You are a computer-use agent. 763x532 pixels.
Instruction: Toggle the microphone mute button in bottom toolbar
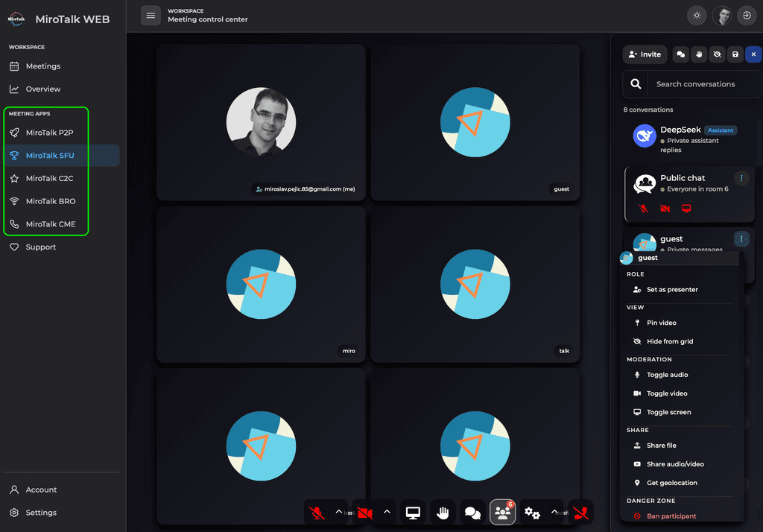click(x=316, y=513)
